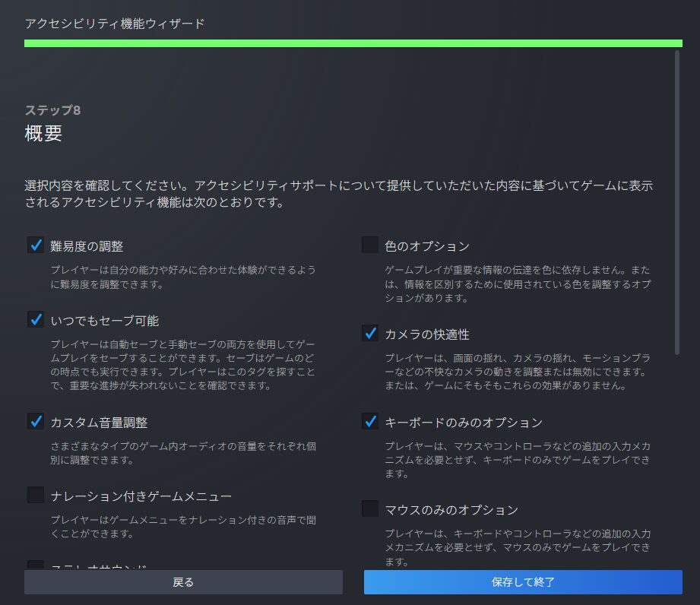Click the マウスのみのオプション label text
The width and height of the screenshot is (700, 605).
click(x=451, y=510)
